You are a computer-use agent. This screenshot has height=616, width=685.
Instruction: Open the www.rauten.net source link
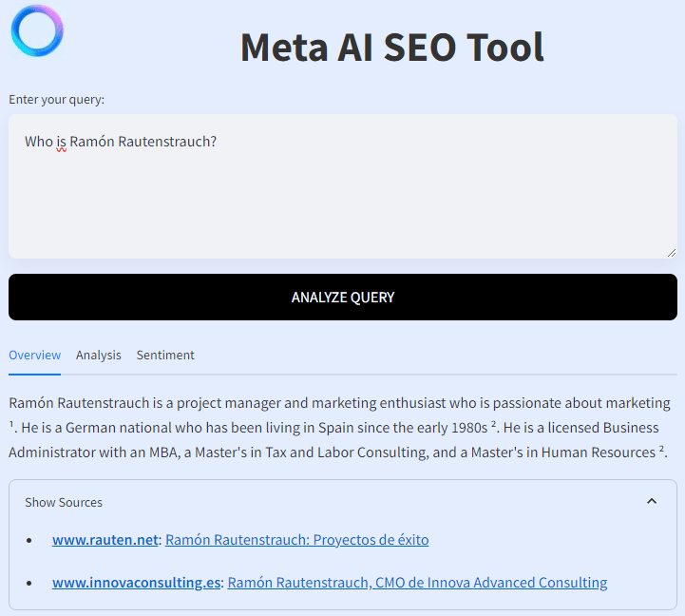click(105, 540)
